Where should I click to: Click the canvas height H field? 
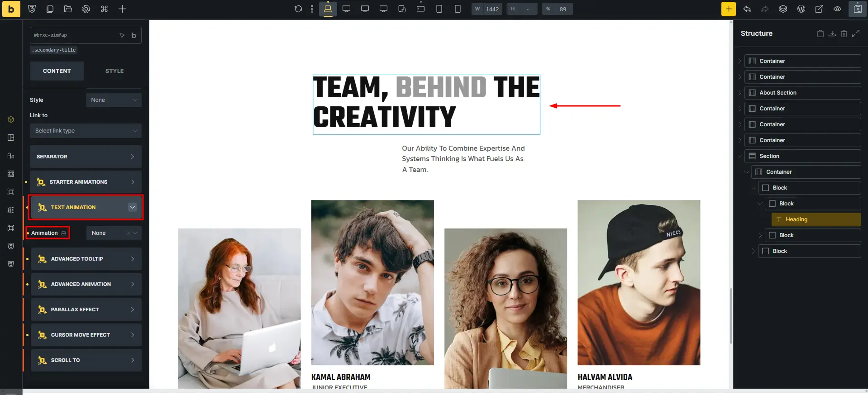pyautogui.click(x=522, y=9)
